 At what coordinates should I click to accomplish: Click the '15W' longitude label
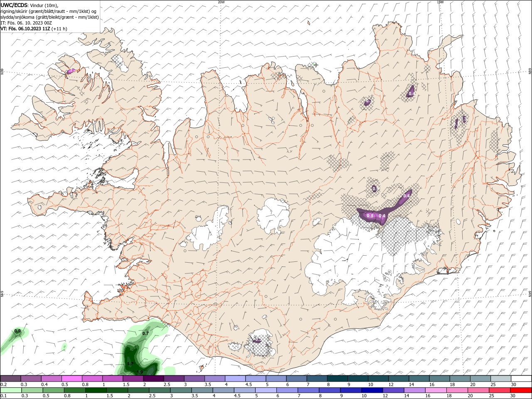(x=440, y=2)
